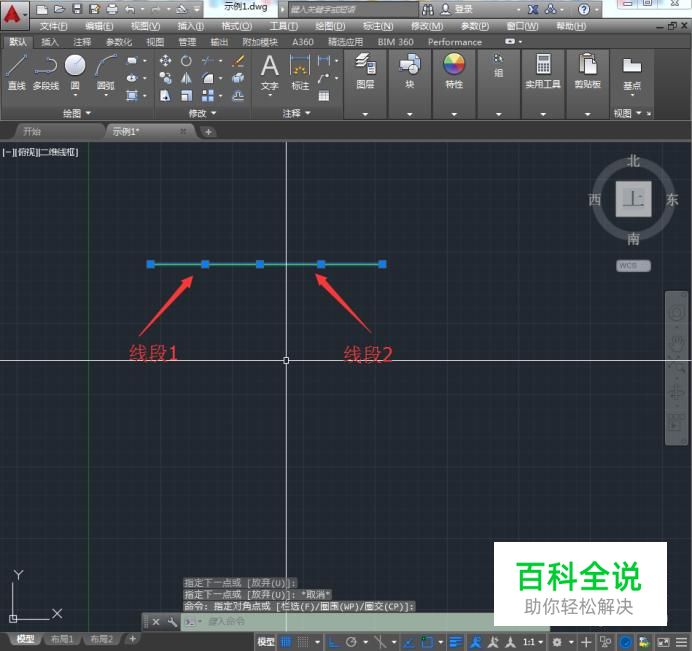Expand the Layers panel bottom arrow
692x651 pixels.
coord(365,114)
